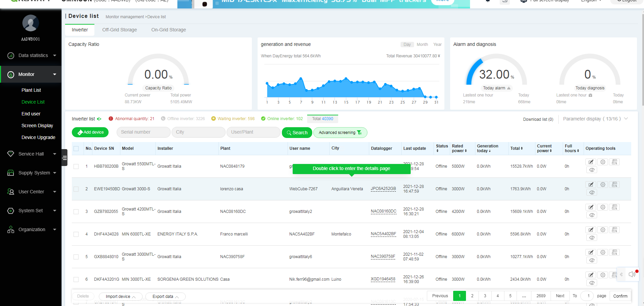View history data eye icon for DHF4A34028
644x306 pixels.
pyautogui.click(x=591, y=238)
